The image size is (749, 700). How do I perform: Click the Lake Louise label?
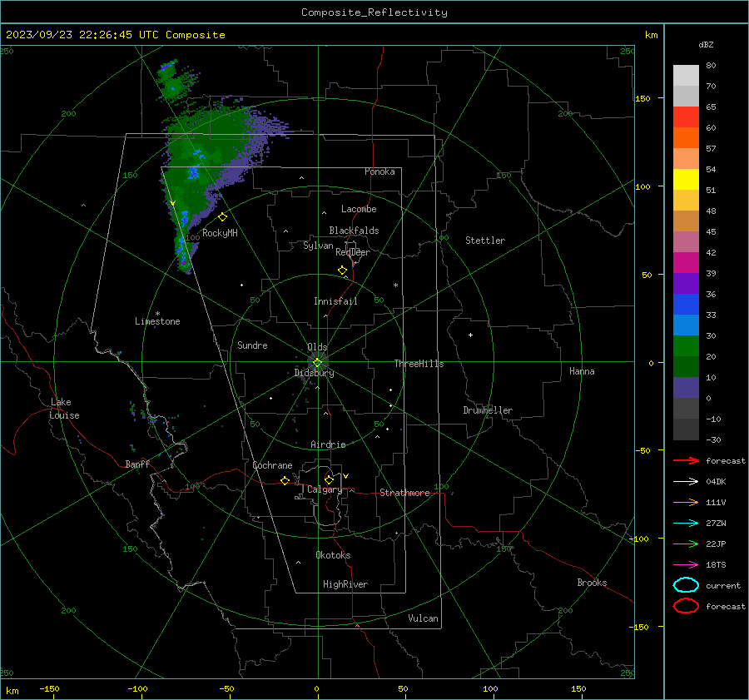64,409
